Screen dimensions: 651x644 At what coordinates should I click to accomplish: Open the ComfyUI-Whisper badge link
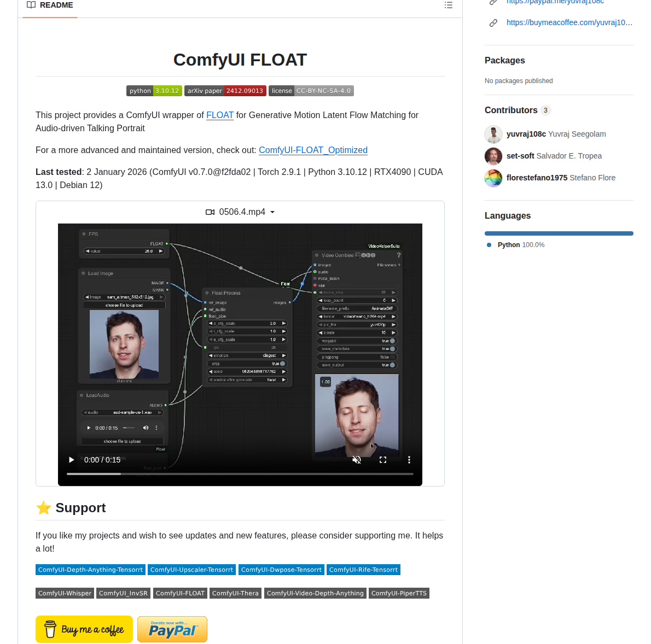click(65, 593)
